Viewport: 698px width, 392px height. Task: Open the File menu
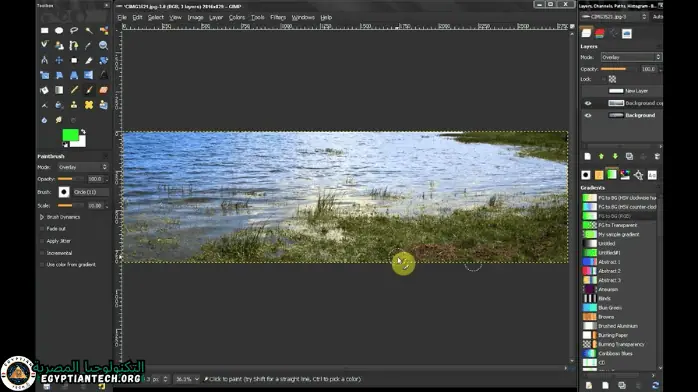tap(122, 17)
